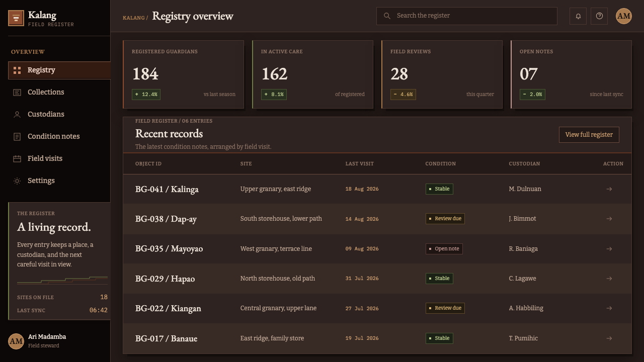Screen dimensions: 644x362
Task: Click the Kalang logo icon
Action: click(x=16, y=18)
